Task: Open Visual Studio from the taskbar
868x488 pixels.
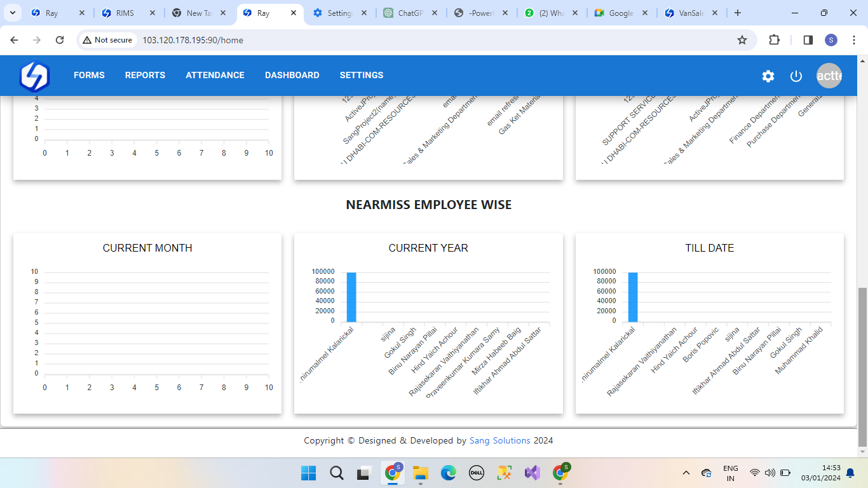Action: 532,473
